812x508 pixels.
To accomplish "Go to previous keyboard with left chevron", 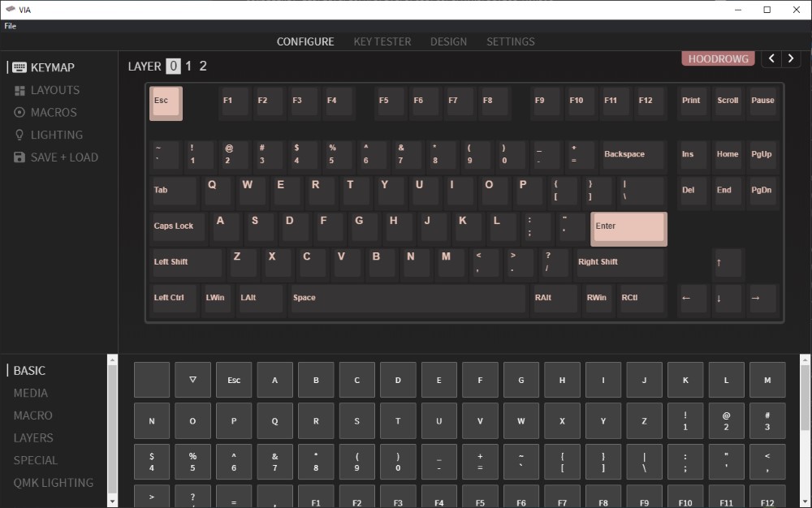I will pyautogui.click(x=771, y=59).
